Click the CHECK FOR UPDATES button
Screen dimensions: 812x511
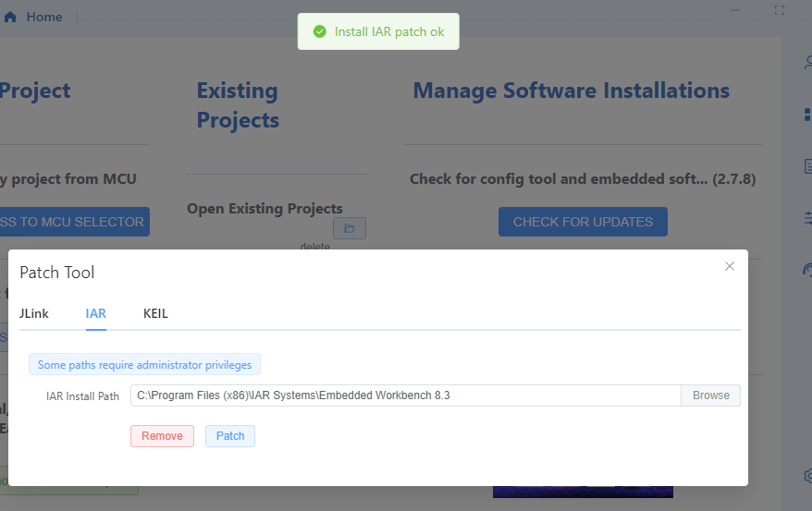(583, 222)
